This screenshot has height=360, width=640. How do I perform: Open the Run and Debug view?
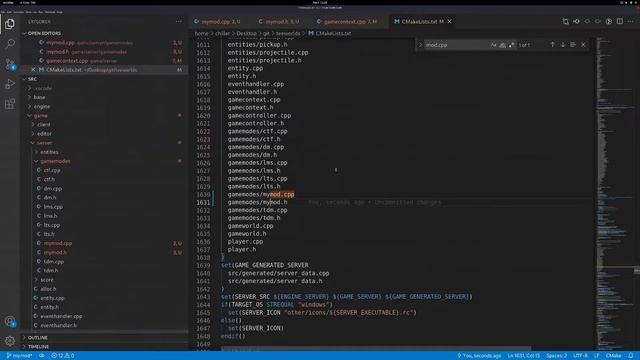click(10, 84)
